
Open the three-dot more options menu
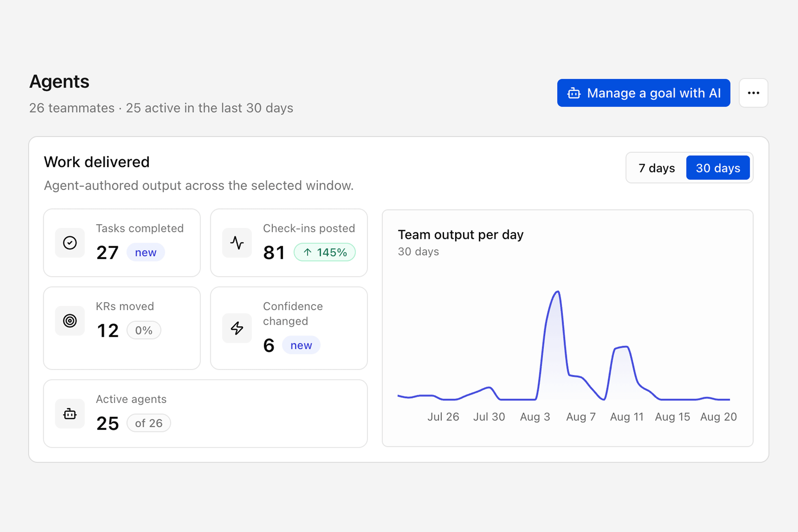753,93
